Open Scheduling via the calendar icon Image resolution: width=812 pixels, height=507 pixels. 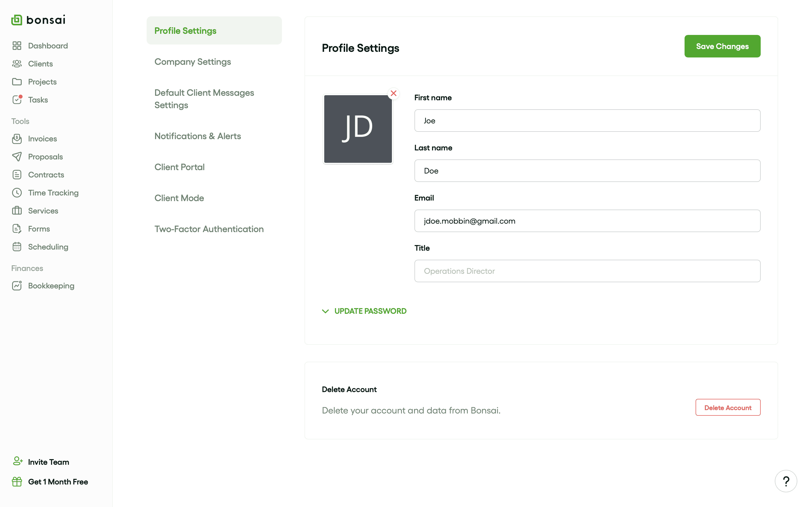tap(17, 247)
